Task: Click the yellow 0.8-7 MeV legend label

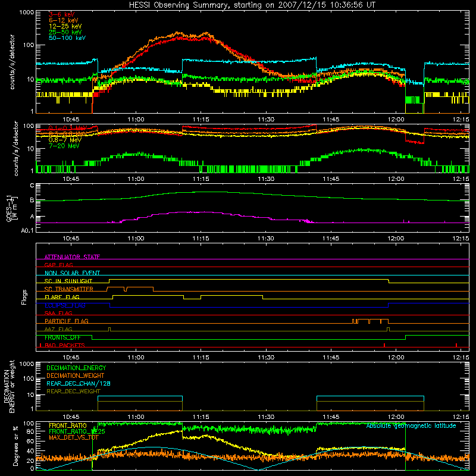Action: (65, 140)
